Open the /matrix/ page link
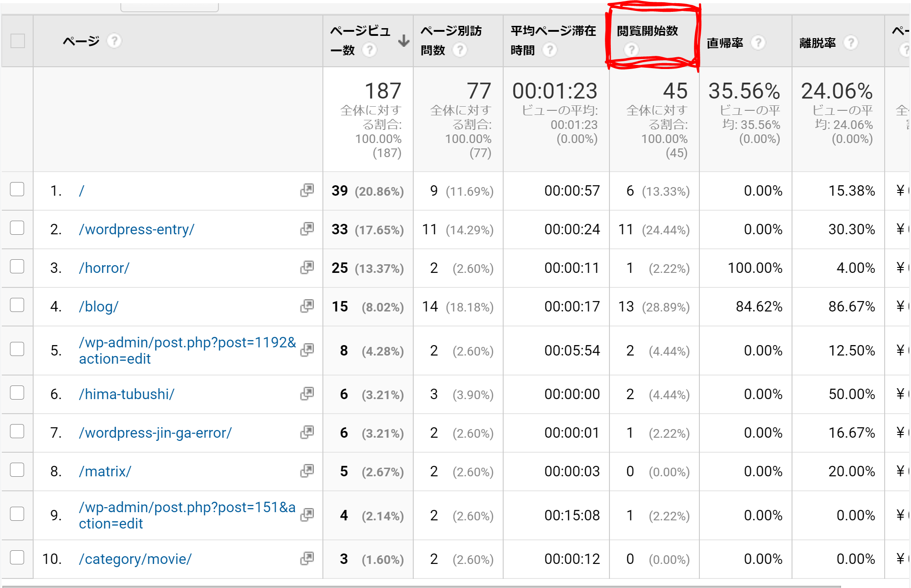 click(x=105, y=471)
